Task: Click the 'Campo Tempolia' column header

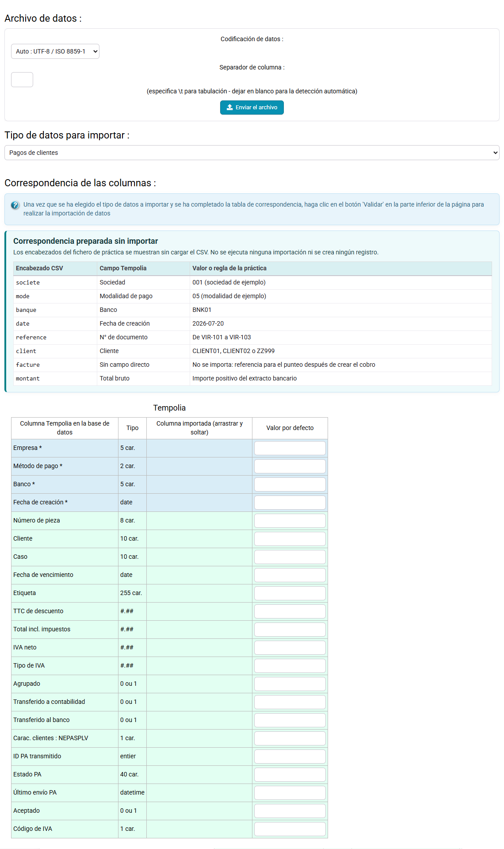Action: point(143,268)
